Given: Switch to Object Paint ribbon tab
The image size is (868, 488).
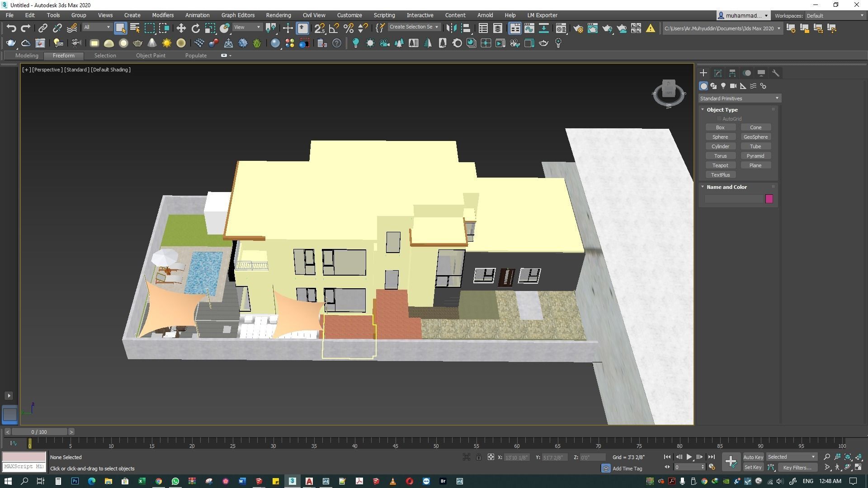Looking at the screenshot, I should [x=151, y=56].
